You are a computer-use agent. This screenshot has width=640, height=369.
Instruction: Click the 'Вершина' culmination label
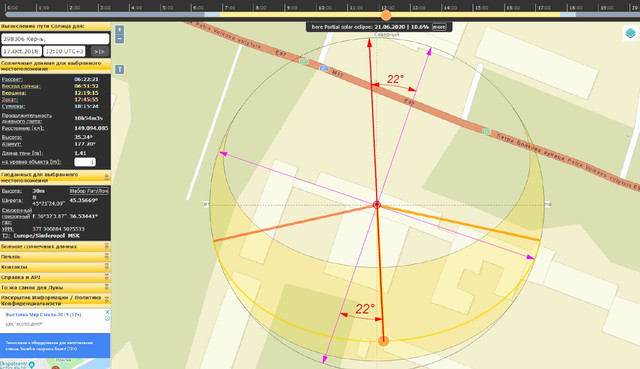pyautogui.click(x=14, y=93)
